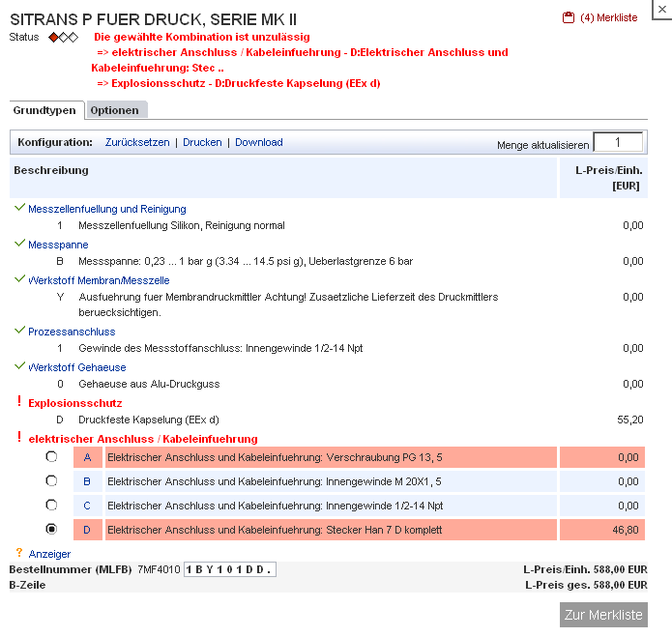Viewport: 672px width, 637px height.
Task: Expand the Explosionsschutz section
Action: pyautogui.click(x=75, y=403)
